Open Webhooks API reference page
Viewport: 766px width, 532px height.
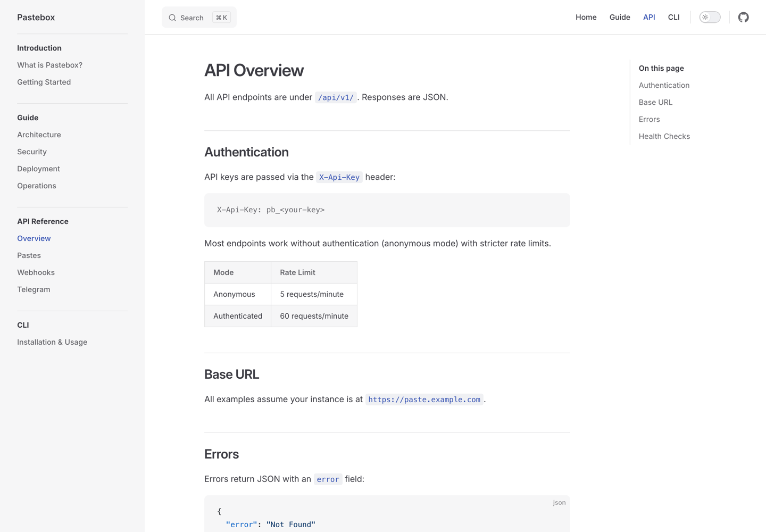point(36,272)
